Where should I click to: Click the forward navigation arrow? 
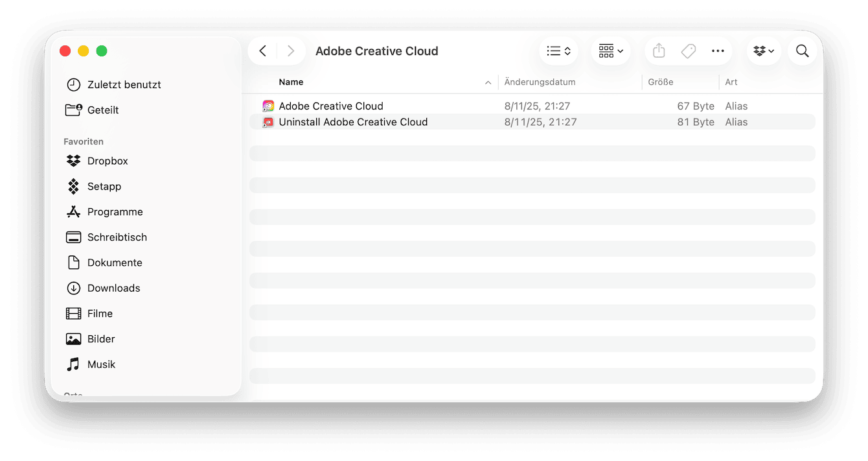click(291, 51)
